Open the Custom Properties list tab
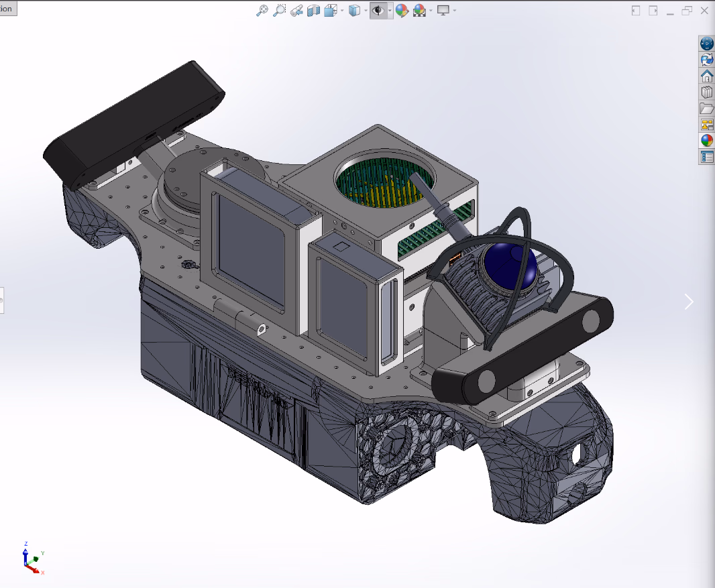This screenshot has width=715, height=588. click(707, 158)
